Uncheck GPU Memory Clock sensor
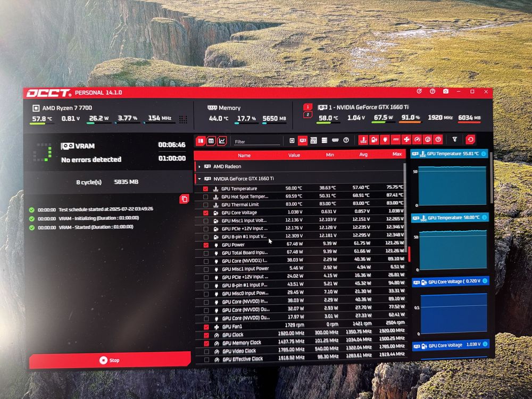This screenshot has width=532, height=399. click(x=206, y=343)
